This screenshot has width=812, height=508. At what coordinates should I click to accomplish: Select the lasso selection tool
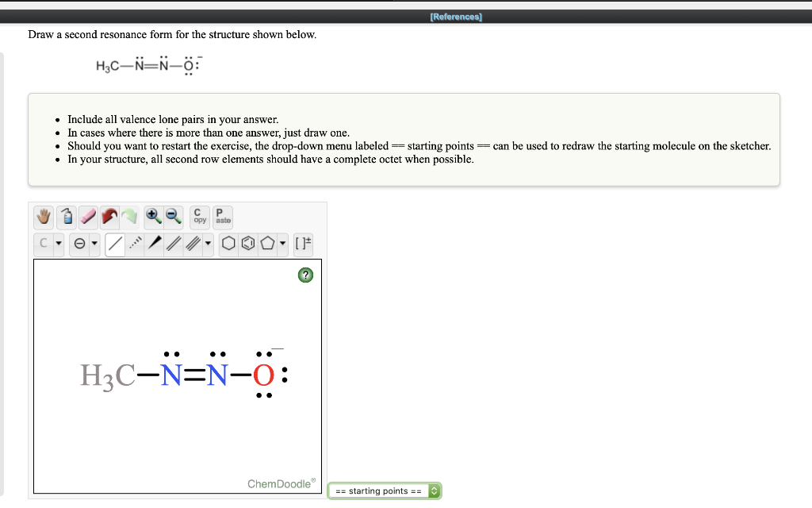click(67, 216)
